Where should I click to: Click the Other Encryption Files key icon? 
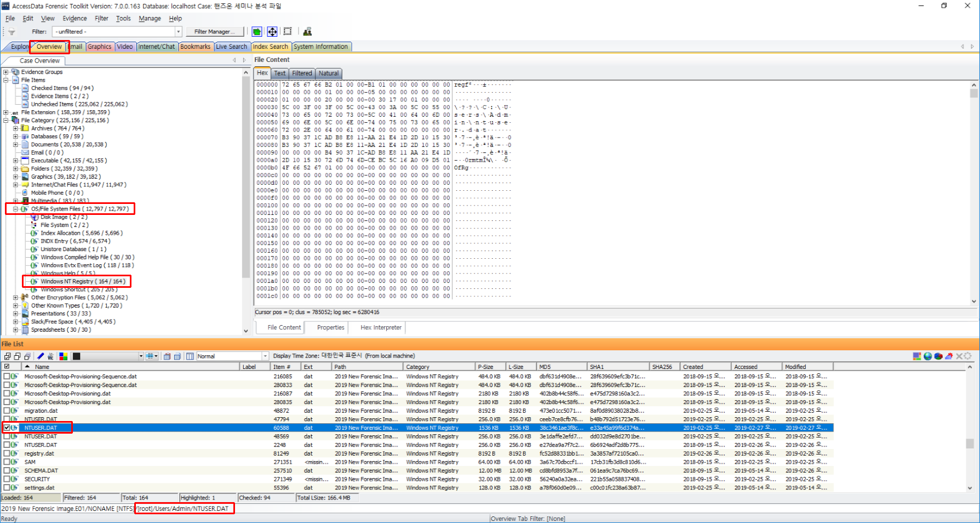click(25, 298)
